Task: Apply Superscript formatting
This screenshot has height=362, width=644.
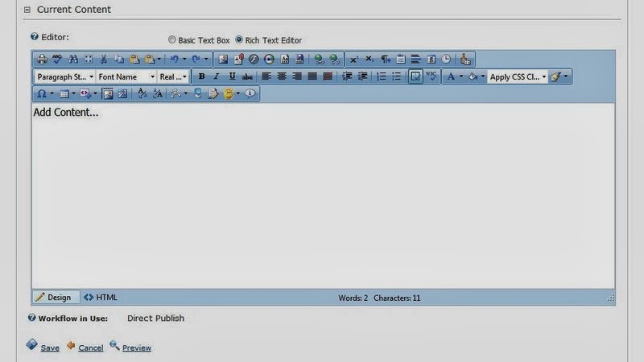Action: click(353, 59)
